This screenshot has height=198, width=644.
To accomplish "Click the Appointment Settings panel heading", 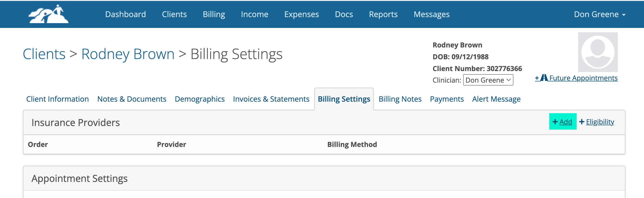I will (80, 178).
